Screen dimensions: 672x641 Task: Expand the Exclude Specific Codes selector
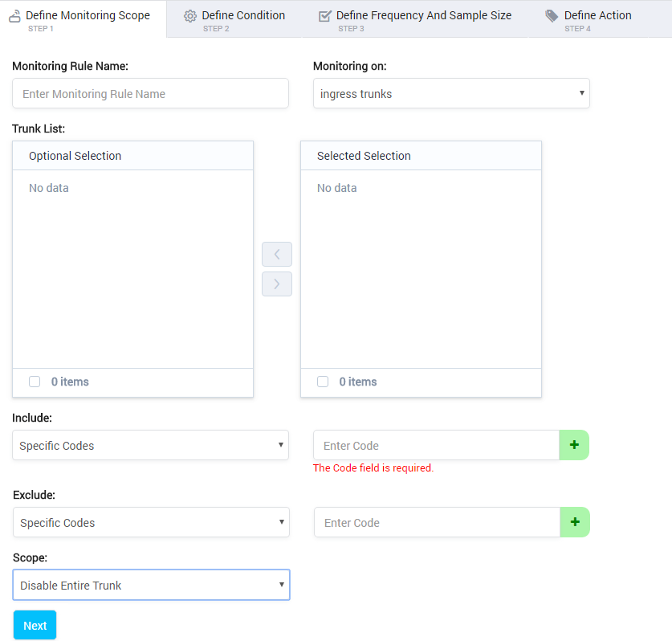[x=150, y=522]
